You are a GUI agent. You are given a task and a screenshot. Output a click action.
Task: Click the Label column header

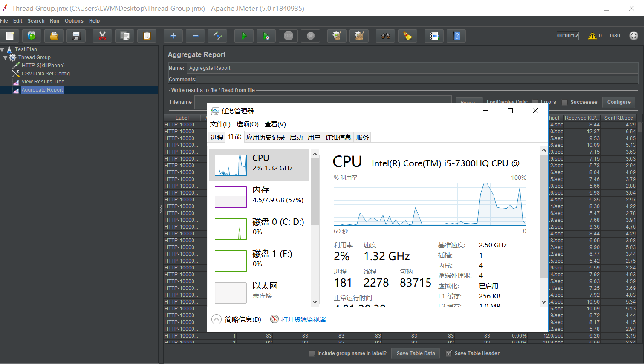coord(182,118)
